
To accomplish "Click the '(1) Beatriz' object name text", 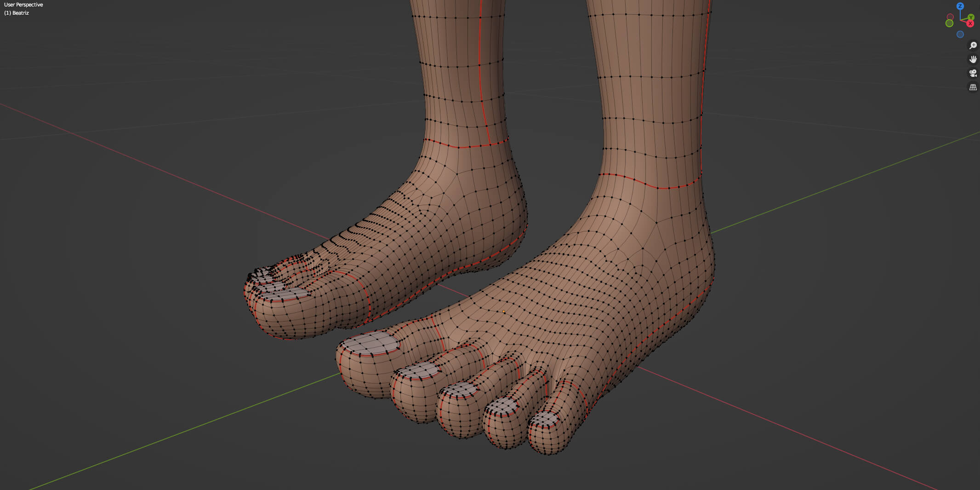I will click(17, 13).
